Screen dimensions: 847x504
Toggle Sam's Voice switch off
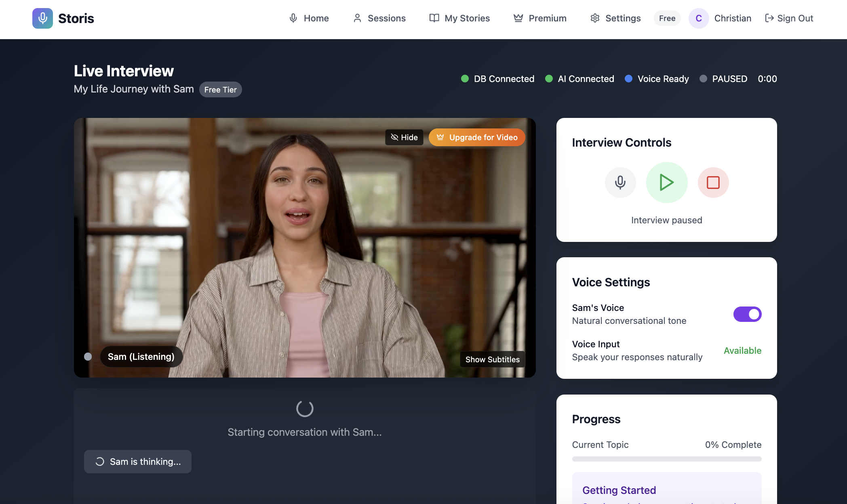tap(747, 314)
